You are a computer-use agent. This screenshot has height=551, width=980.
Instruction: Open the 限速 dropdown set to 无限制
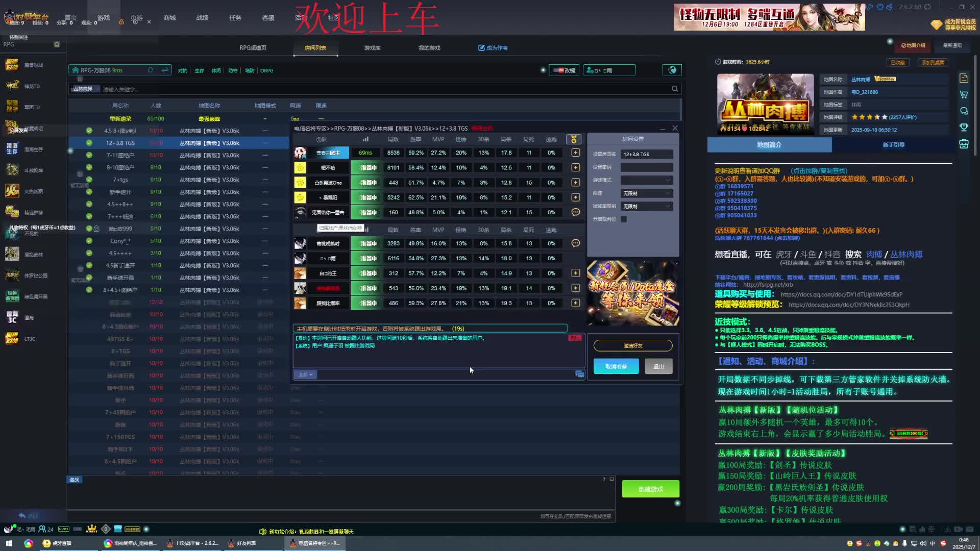[647, 193]
